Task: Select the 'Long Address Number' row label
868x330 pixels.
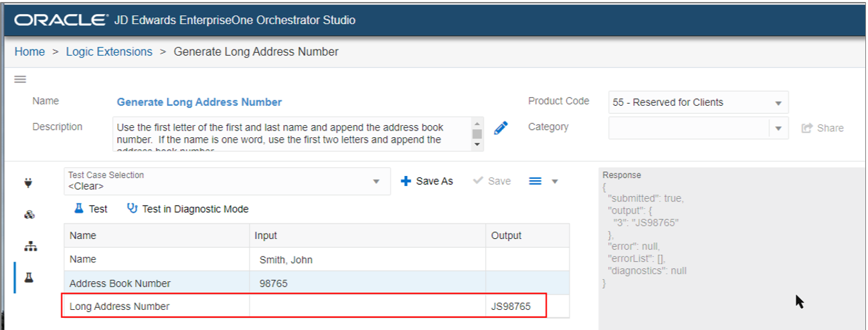Action: click(120, 307)
